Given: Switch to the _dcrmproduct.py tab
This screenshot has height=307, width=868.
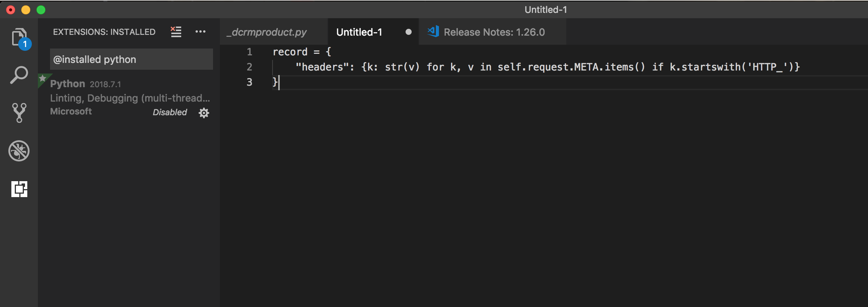Looking at the screenshot, I should (x=267, y=33).
